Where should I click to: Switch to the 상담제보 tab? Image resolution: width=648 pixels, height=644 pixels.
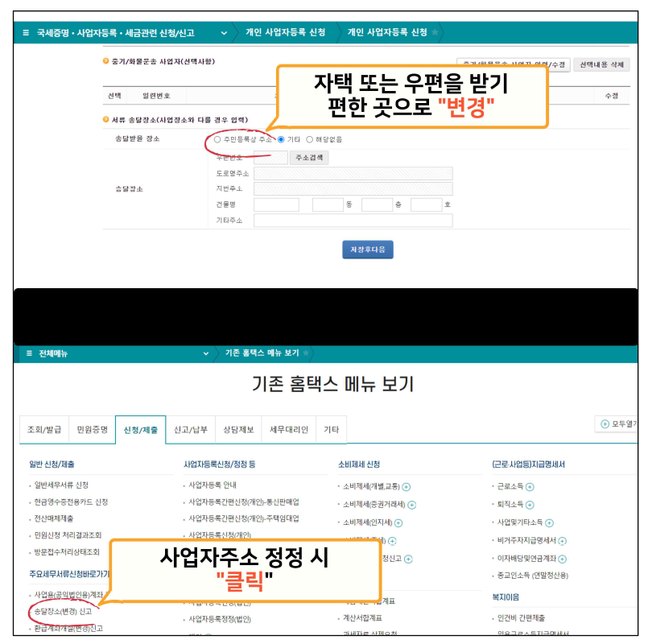click(x=238, y=430)
